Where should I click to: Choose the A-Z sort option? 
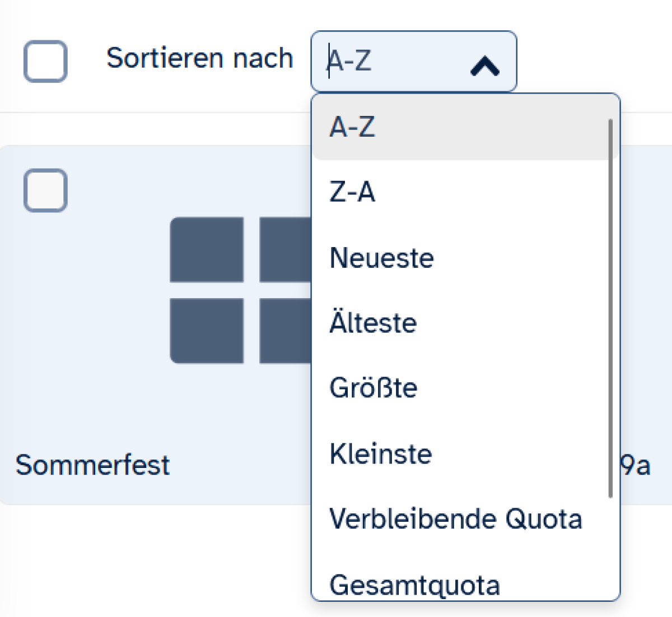(x=353, y=127)
